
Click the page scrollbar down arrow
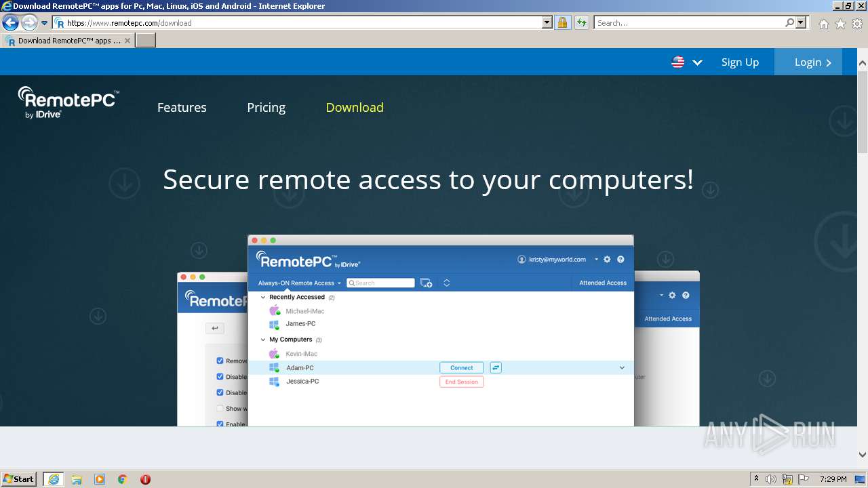click(x=863, y=455)
